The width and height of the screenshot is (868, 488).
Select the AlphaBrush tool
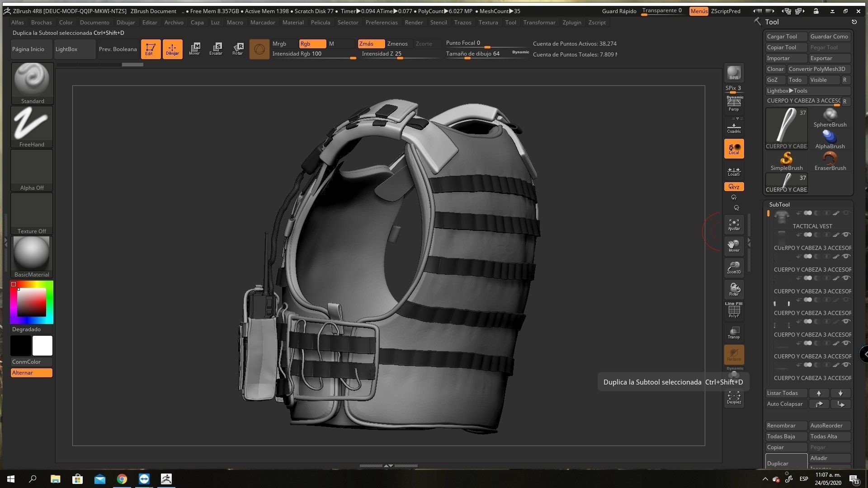point(830,140)
